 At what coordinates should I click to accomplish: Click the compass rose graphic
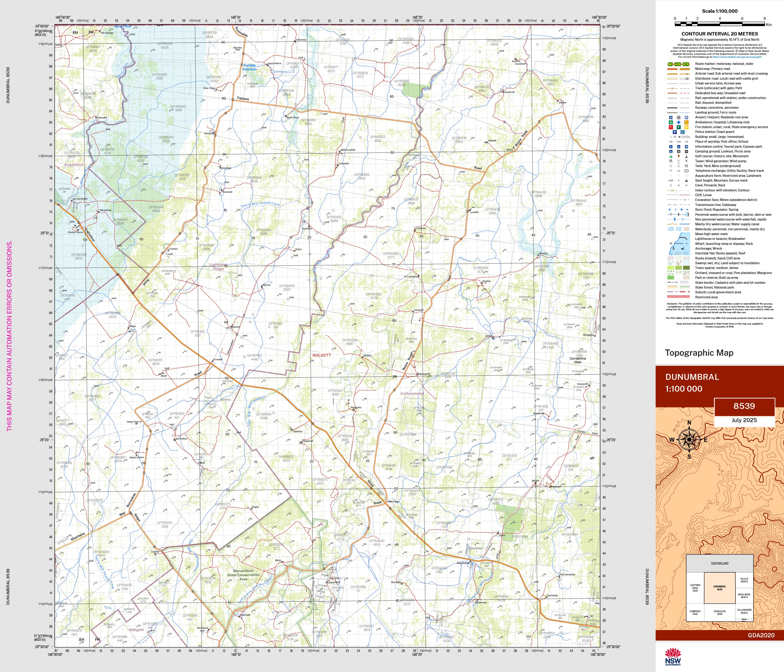[x=689, y=440]
